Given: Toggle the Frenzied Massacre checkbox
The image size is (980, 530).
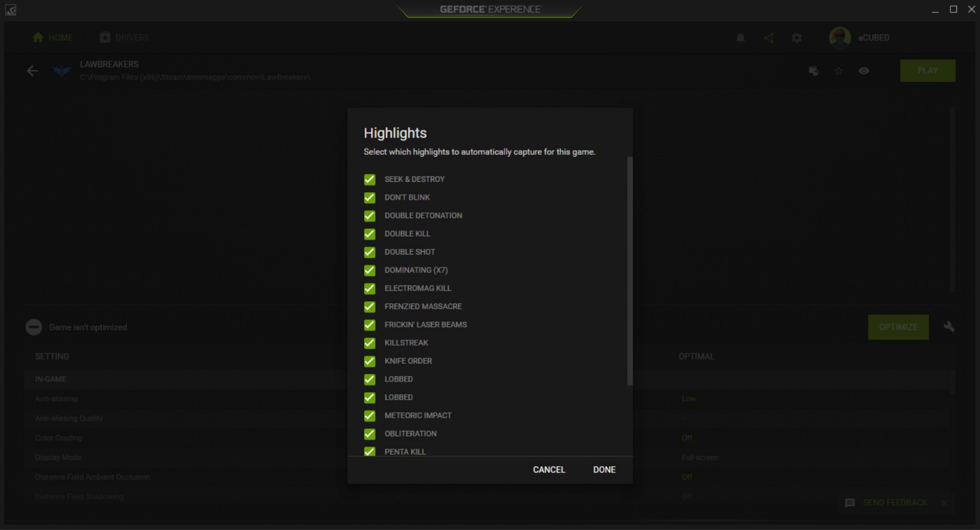Looking at the screenshot, I should [370, 307].
